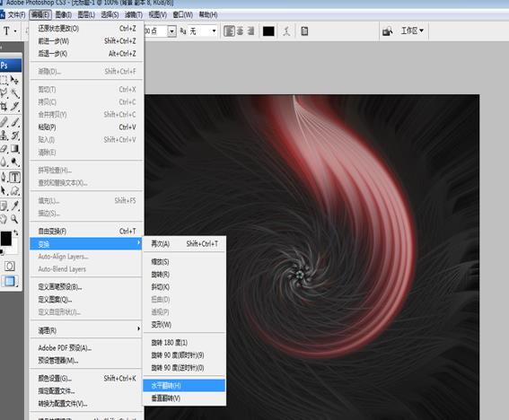Select the Slice tool
The height and width of the screenshot is (420, 509).
point(14,107)
